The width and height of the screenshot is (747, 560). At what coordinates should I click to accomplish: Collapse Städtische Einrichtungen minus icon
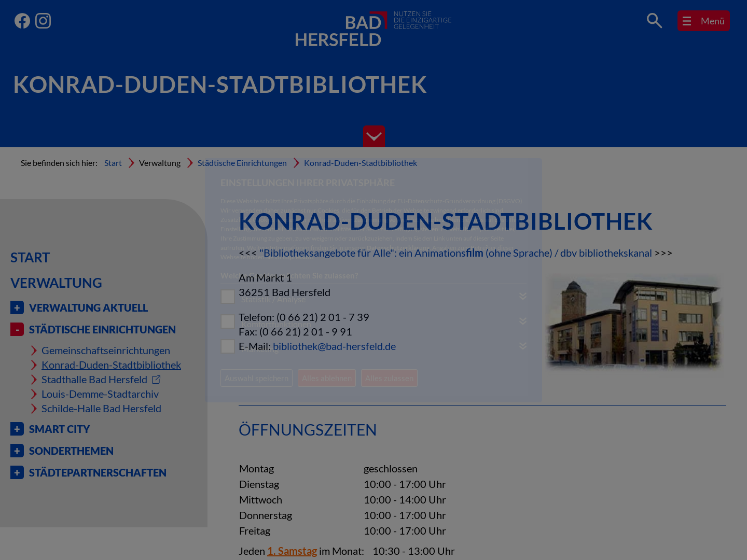point(17,329)
